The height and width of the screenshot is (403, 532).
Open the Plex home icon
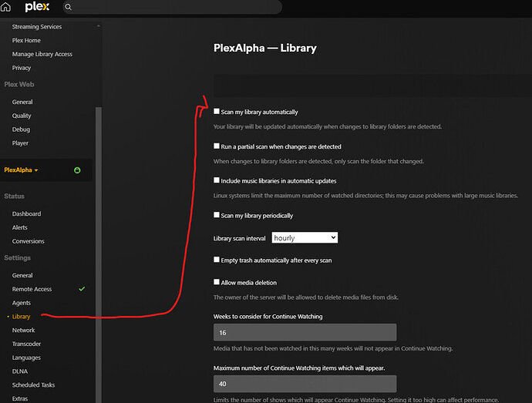click(x=5, y=7)
